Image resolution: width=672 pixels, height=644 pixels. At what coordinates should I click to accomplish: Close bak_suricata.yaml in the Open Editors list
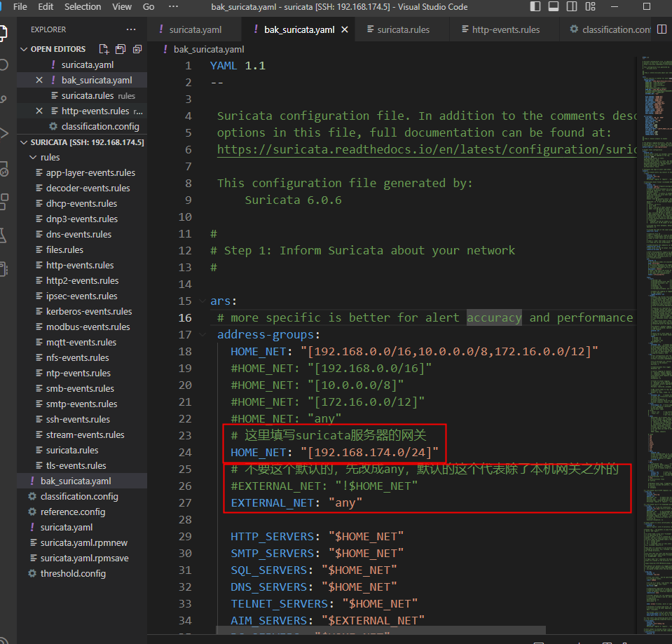pyautogui.click(x=39, y=80)
